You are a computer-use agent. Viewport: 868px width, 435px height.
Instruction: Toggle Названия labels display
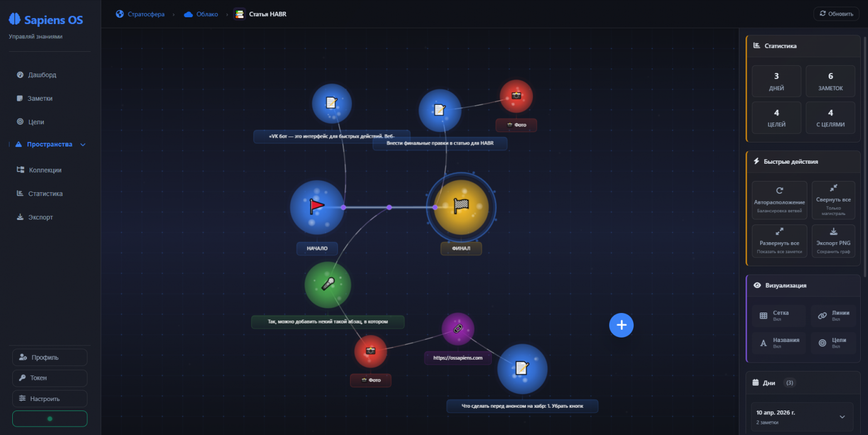click(778, 343)
